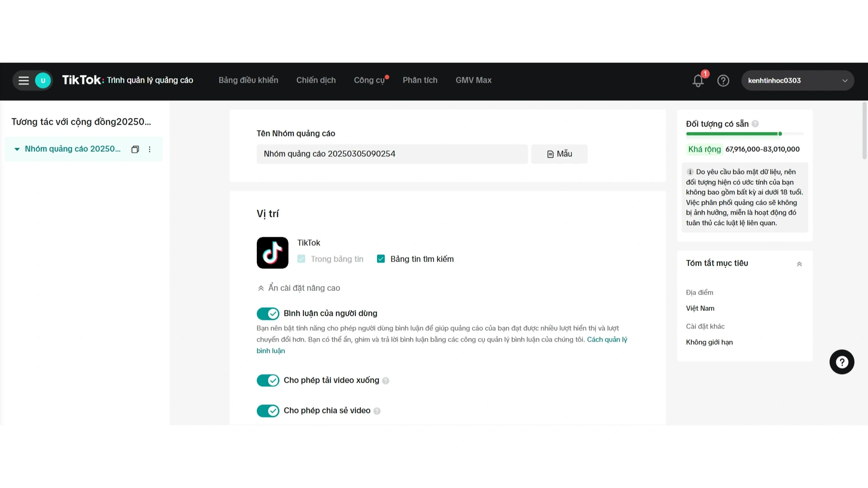Image resolution: width=868 pixels, height=488 pixels.
Task: Toggle Trong bảng tin checkbox
Action: [302, 259]
